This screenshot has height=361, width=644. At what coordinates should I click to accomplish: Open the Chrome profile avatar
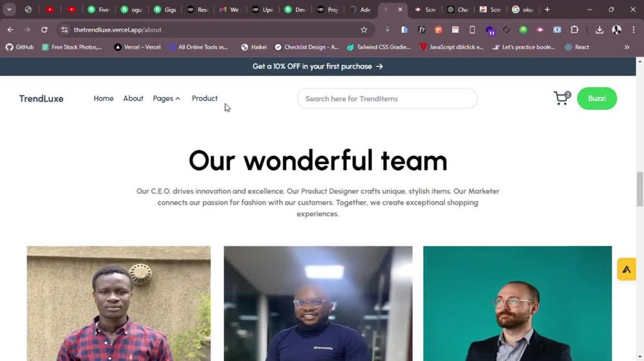(x=616, y=30)
